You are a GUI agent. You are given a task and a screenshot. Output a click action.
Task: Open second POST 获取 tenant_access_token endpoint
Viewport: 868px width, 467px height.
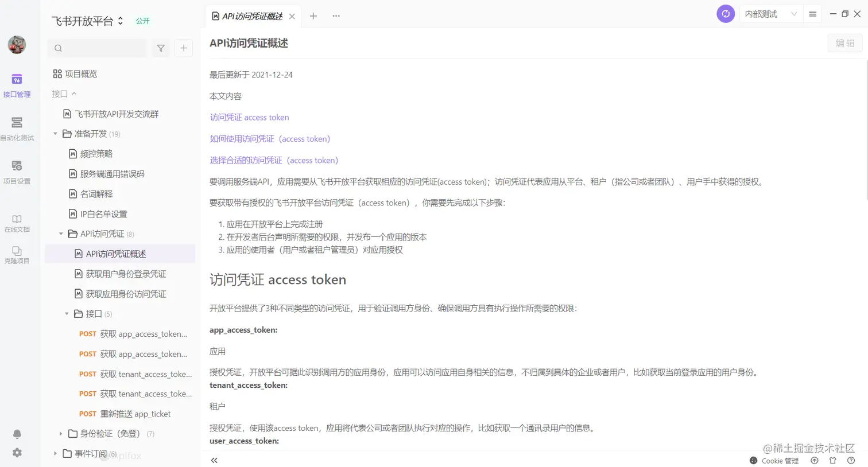[135, 394]
